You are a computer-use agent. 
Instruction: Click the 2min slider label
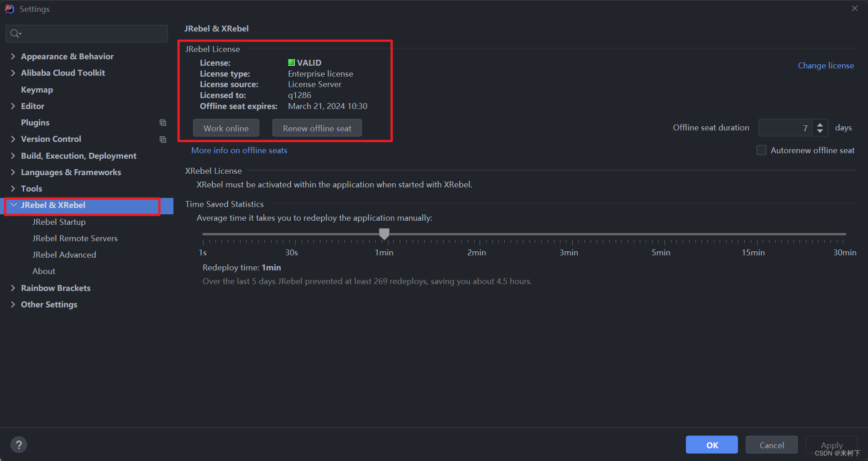coord(476,253)
